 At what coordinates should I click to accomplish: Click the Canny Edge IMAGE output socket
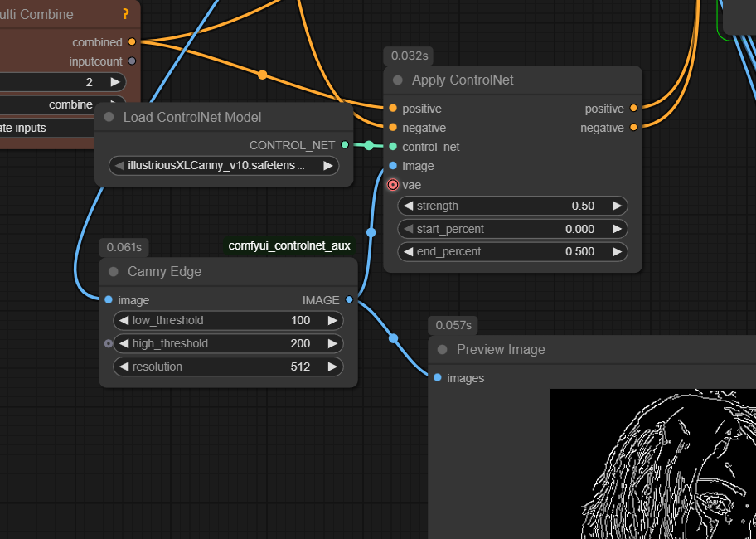tap(349, 300)
